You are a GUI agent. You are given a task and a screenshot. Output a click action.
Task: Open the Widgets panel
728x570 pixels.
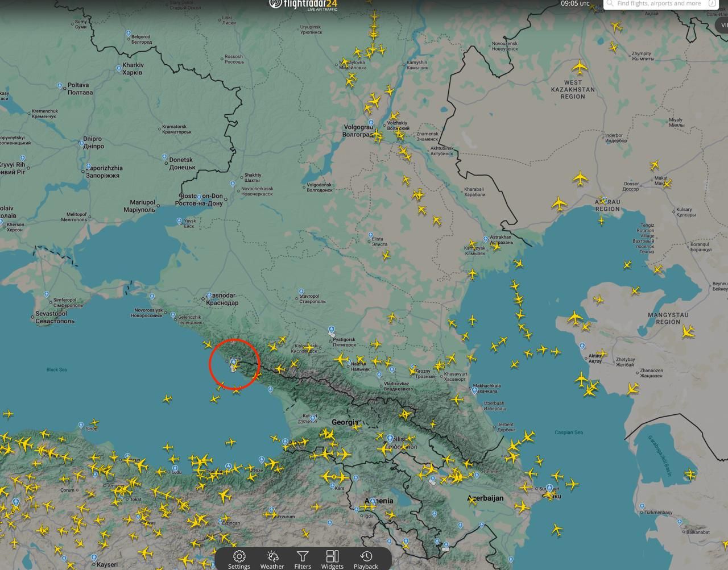332,559
